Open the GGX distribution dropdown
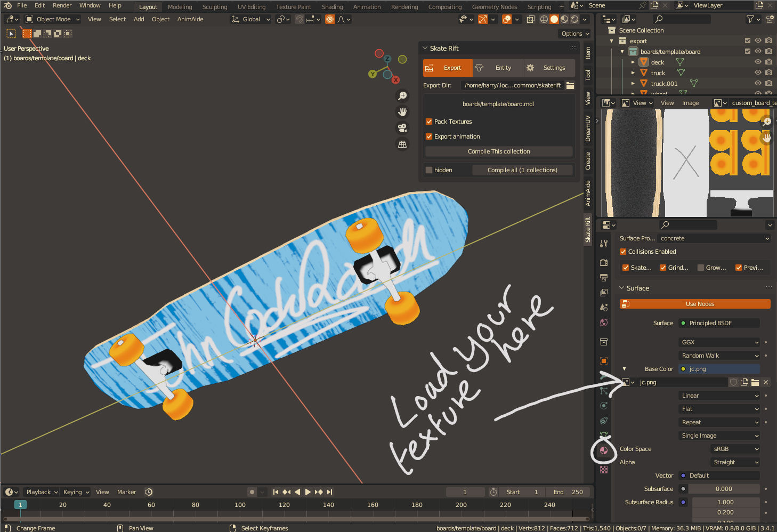The height and width of the screenshot is (532, 777). click(x=719, y=342)
